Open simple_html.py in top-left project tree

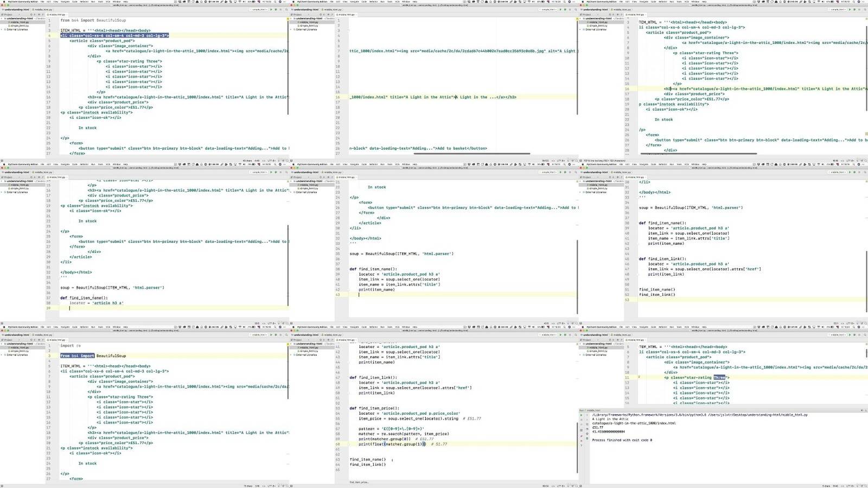pyautogui.click(x=20, y=26)
